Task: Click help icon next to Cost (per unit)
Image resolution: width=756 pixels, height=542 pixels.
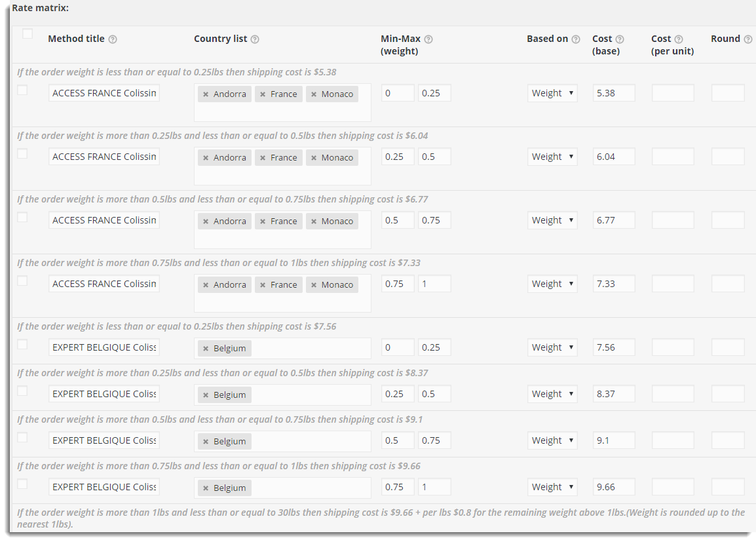Action: click(x=679, y=39)
